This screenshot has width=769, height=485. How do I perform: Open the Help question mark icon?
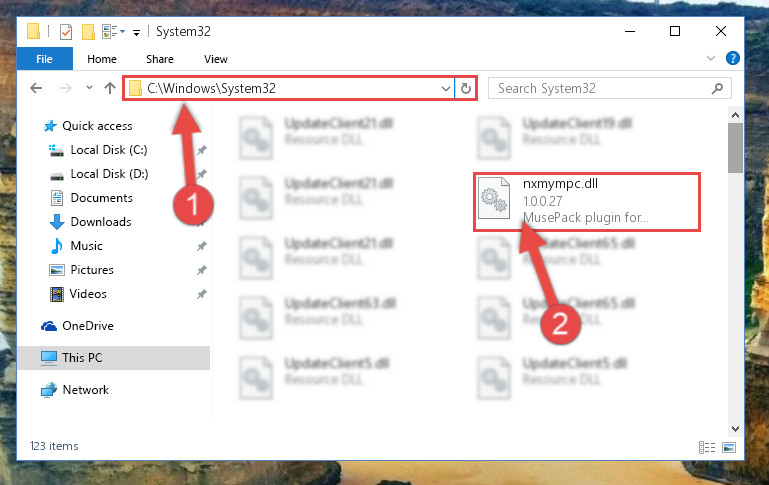pyautogui.click(x=732, y=58)
